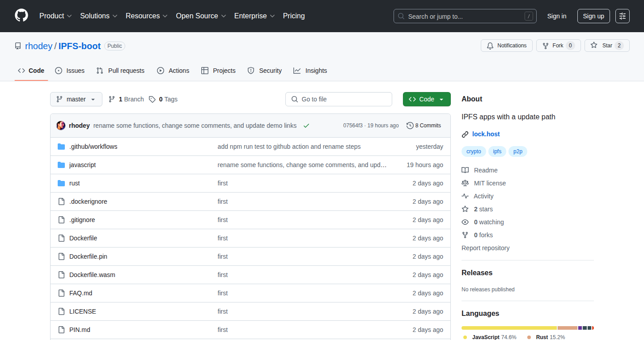Star the IPFS-boot repository
The image size is (644, 340).
click(x=607, y=46)
